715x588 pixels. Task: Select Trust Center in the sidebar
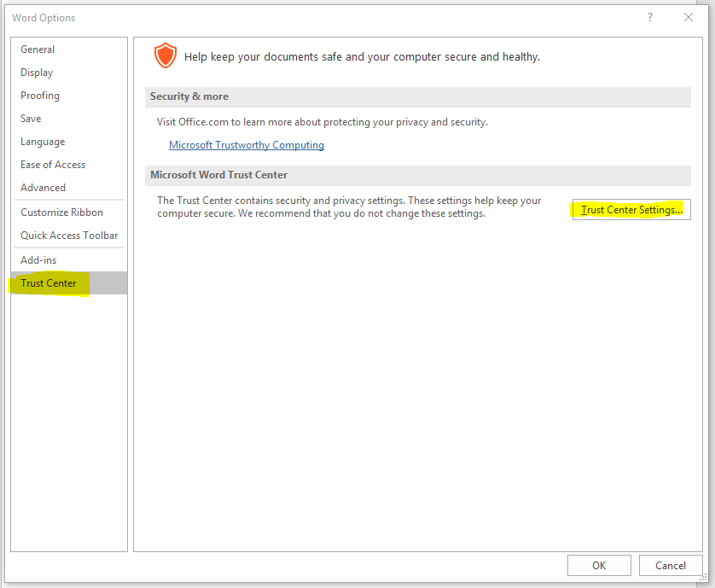tap(69, 283)
